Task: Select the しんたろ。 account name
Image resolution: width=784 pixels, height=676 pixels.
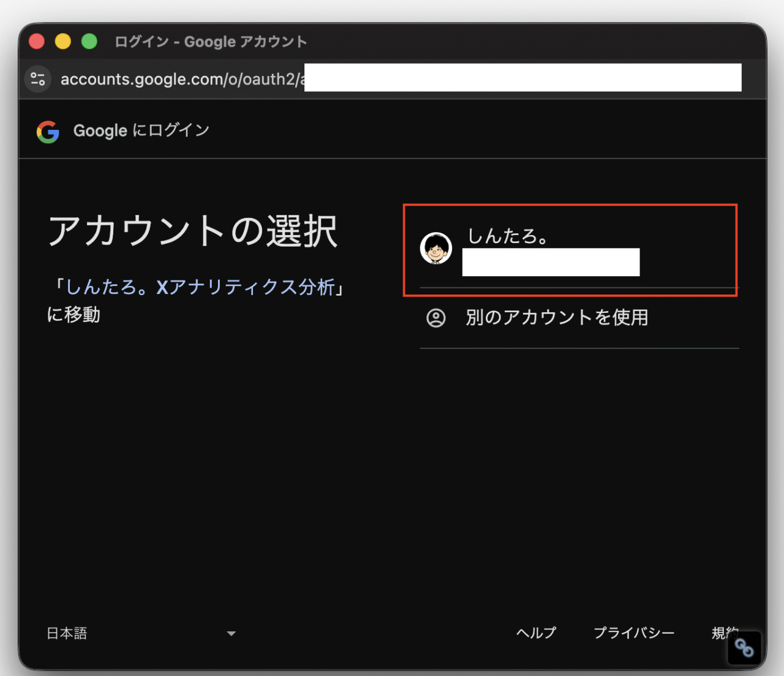Action: [508, 236]
